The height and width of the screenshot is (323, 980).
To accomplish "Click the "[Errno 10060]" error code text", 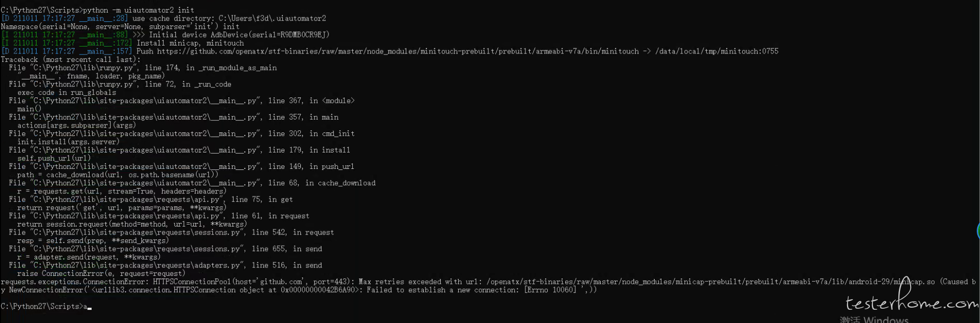I will (550, 290).
